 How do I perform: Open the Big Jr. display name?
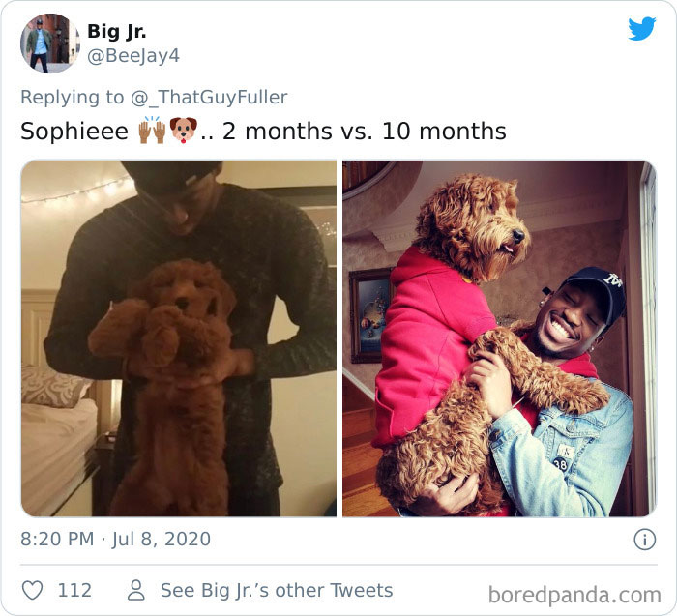117,31
